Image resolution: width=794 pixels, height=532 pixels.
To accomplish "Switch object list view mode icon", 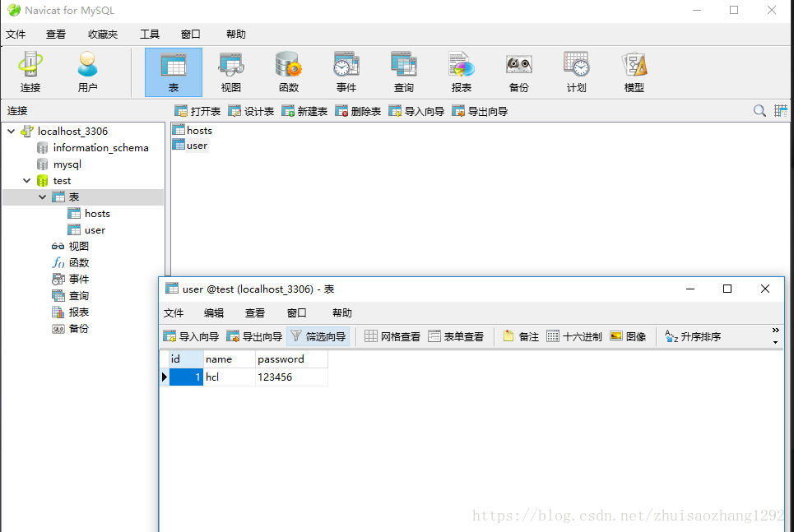I will click(780, 111).
